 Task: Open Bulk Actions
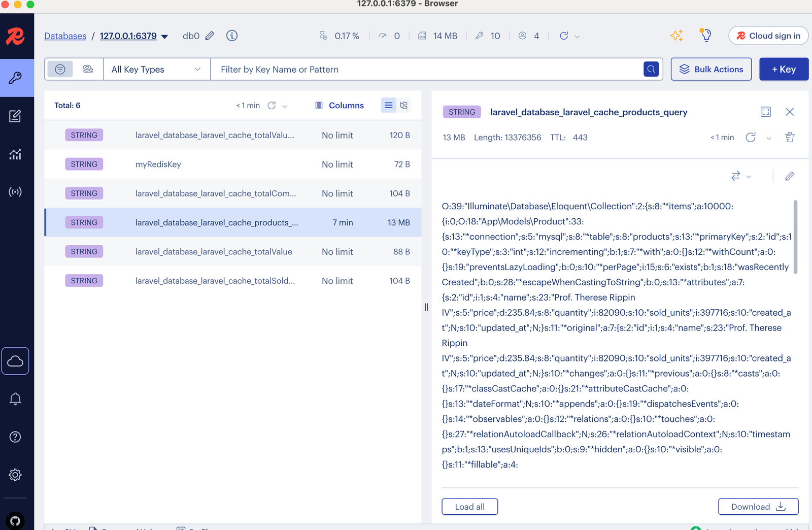pyautogui.click(x=711, y=69)
